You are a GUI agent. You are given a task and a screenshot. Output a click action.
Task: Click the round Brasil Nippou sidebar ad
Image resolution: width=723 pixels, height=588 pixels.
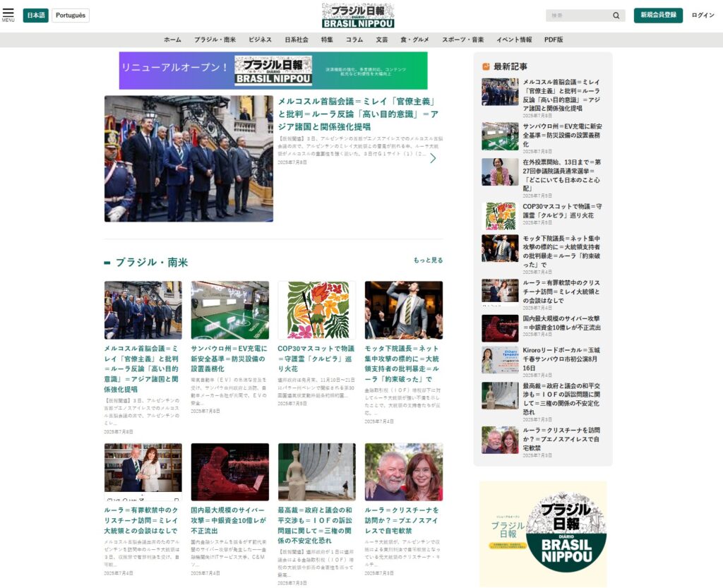point(542,533)
